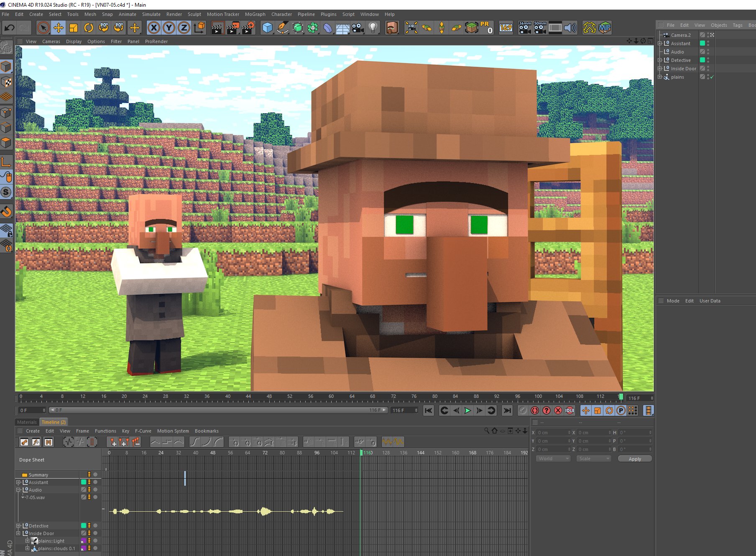Switch to the Timeline (2) tab

pos(54,422)
